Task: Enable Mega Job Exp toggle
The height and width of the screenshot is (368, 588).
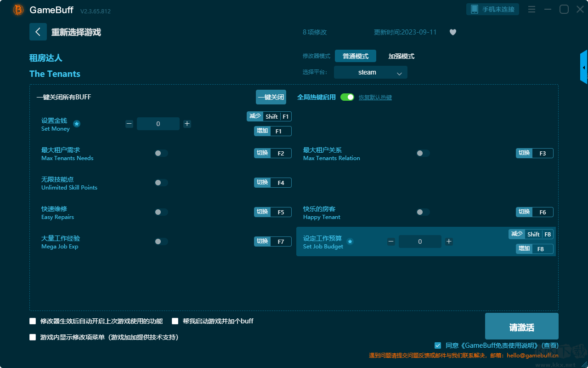Action: [x=161, y=241]
